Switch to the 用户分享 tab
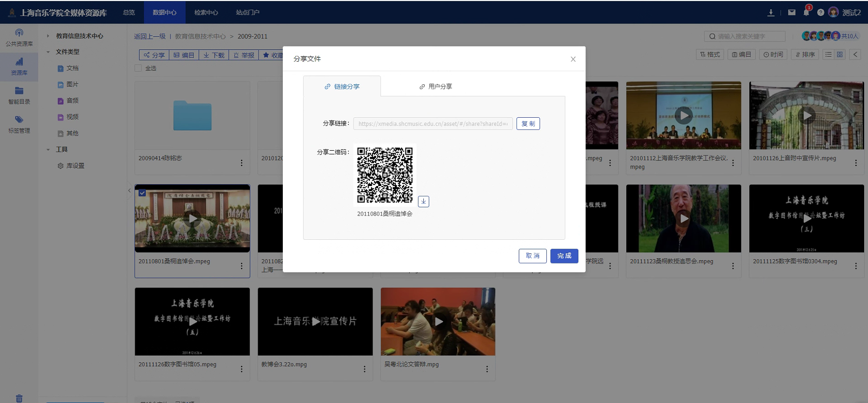 (435, 86)
